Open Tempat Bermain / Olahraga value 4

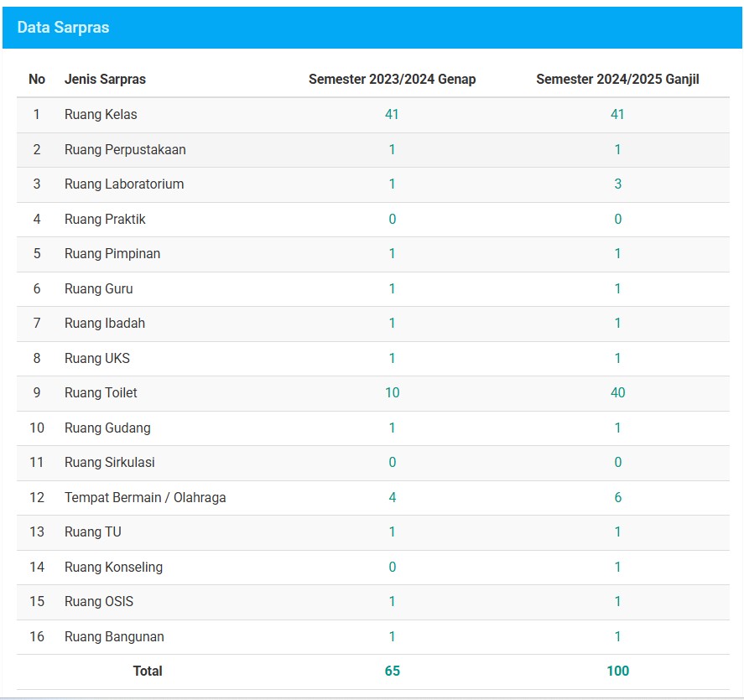point(392,498)
